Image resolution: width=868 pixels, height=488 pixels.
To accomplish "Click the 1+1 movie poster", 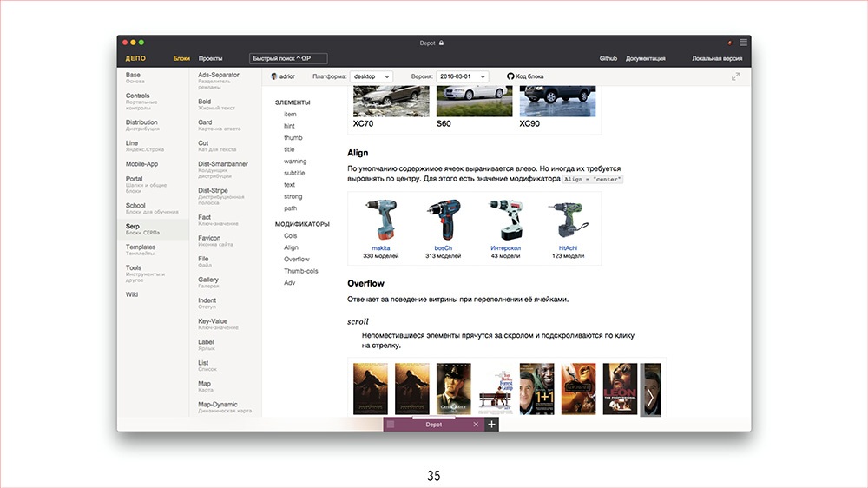I will tap(536, 389).
